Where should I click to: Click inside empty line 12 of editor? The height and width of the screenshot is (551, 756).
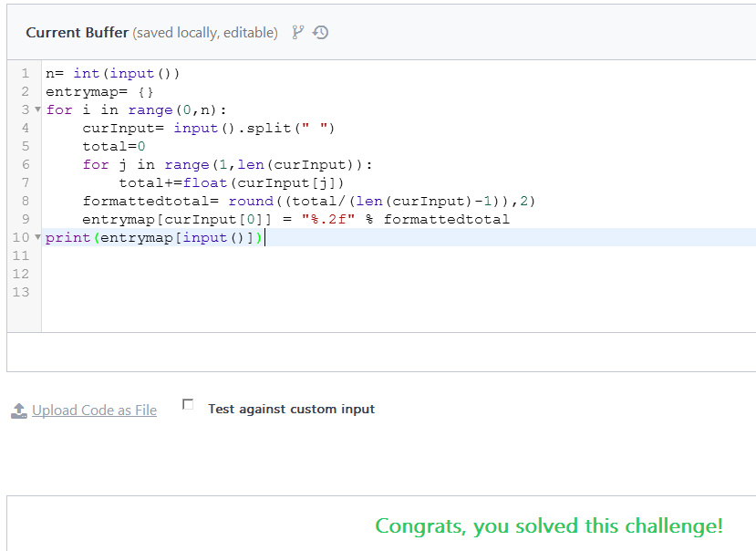coord(274,274)
